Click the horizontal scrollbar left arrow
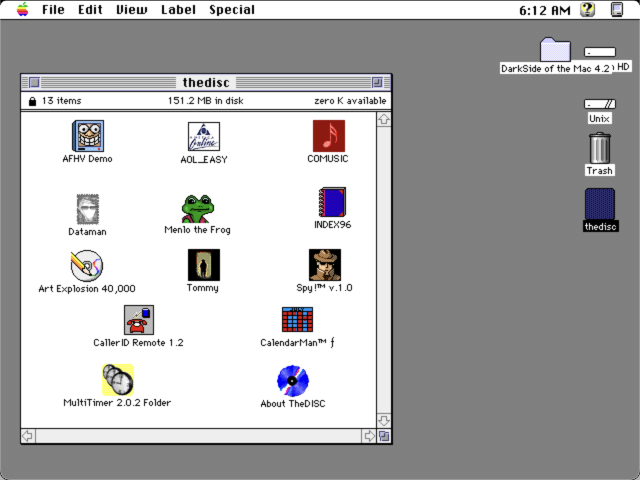This screenshot has height=480, width=640. pos(28,436)
